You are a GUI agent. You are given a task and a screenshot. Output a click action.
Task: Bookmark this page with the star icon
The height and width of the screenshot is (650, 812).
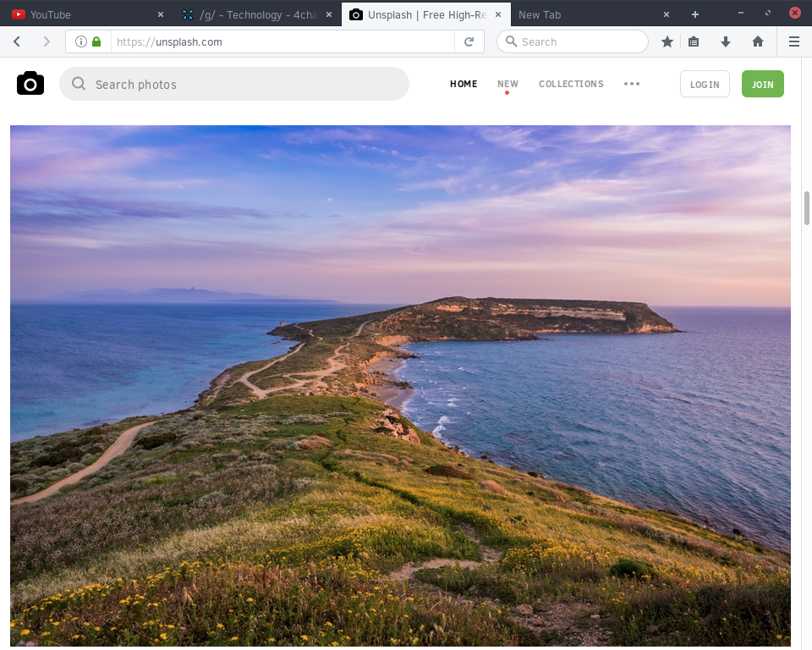point(667,41)
